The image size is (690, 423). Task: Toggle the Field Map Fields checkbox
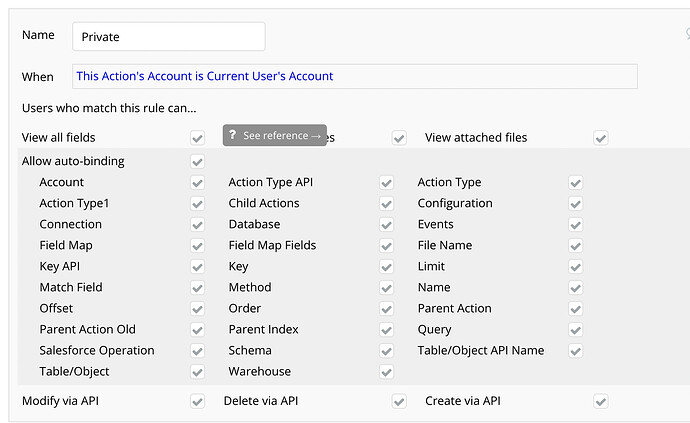386,246
